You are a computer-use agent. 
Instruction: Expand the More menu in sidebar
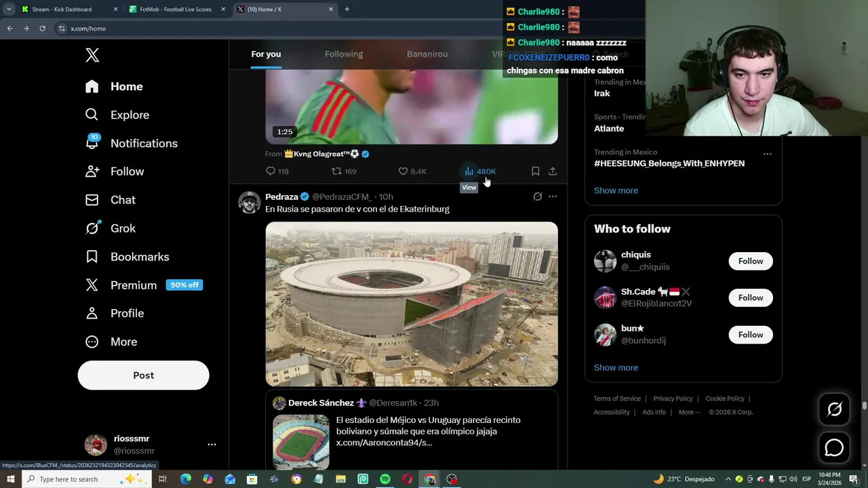point(111,342)
